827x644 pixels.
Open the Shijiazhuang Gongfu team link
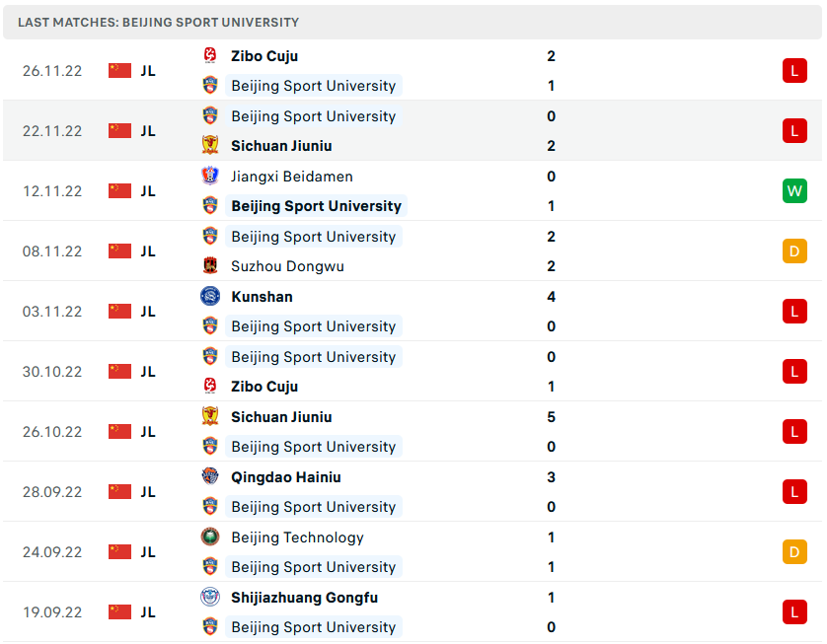[x=304, y=598]
